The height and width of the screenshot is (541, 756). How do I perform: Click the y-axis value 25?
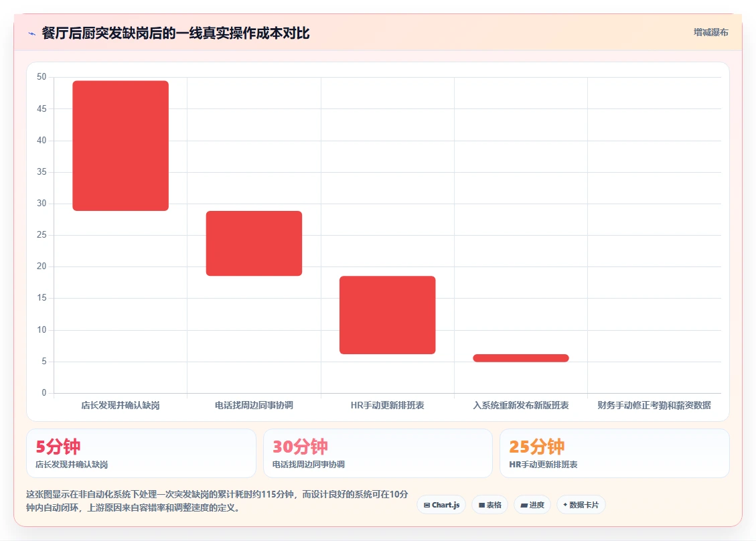[42, 235]
